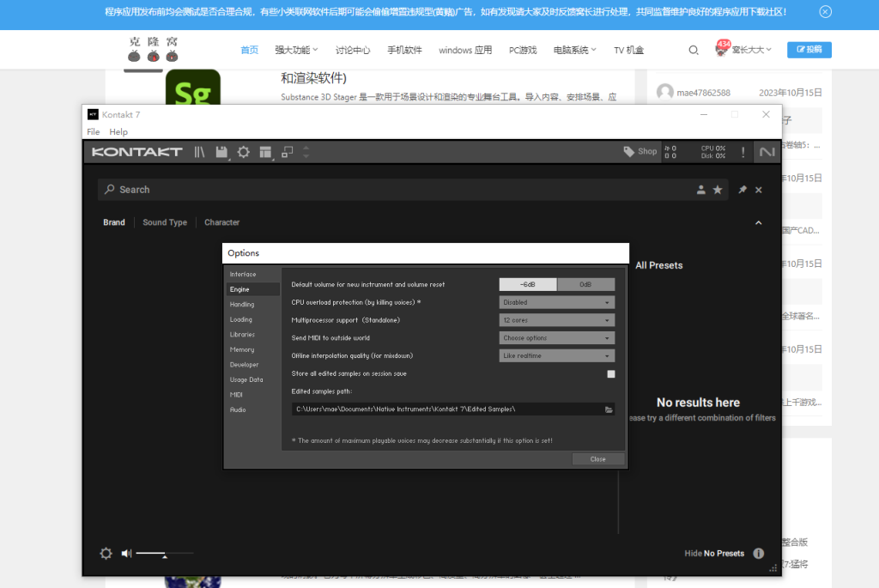Open the Shop tag button

[640, 151]
